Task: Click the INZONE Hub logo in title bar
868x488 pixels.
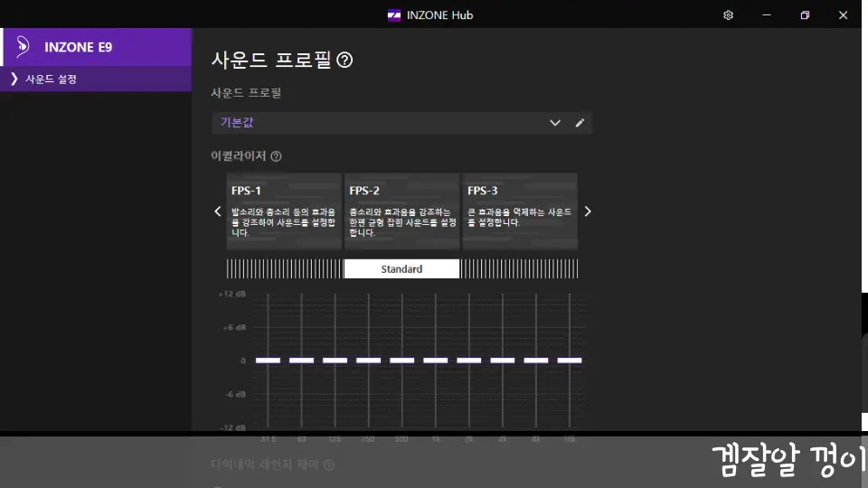Action: pos(393,15)
